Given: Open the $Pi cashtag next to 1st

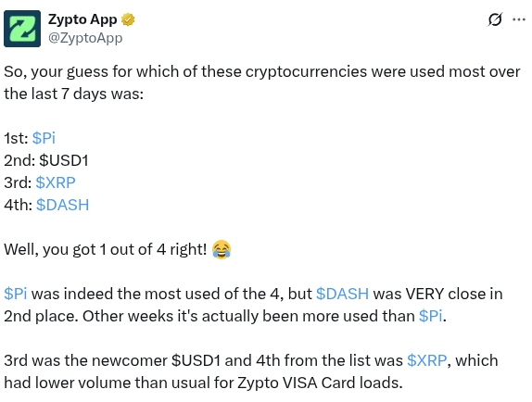Looking at the screenshot, I should 44,138.
